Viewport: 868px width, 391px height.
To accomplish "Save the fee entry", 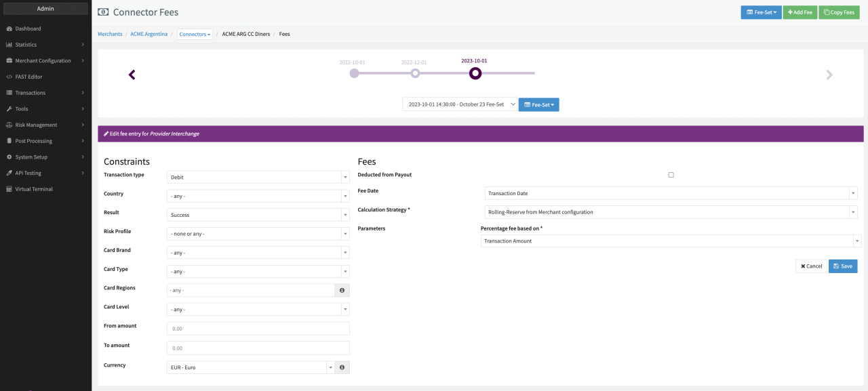I will 842,266.
